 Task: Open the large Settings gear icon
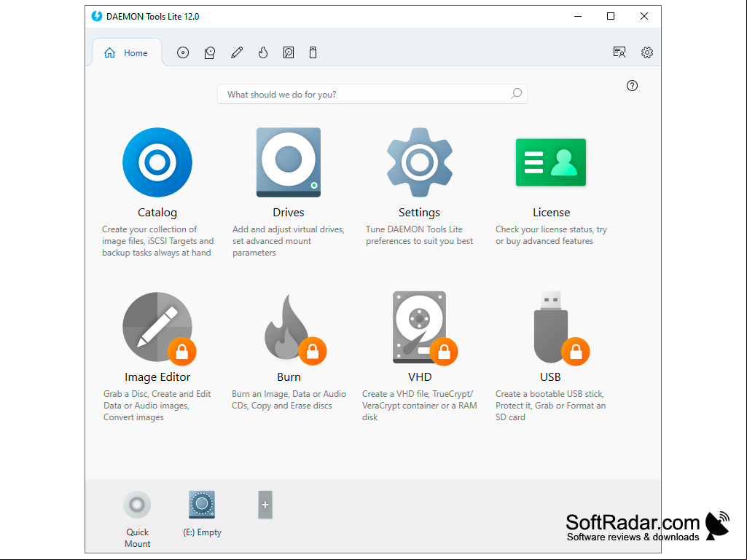tap(420, 162)
